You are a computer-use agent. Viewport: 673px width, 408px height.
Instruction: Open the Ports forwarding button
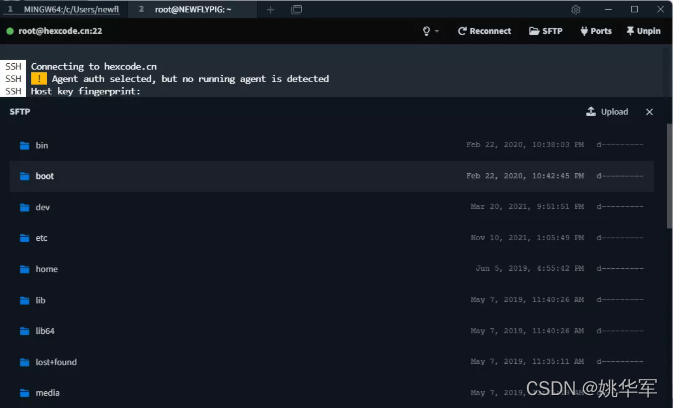[596, 31]
